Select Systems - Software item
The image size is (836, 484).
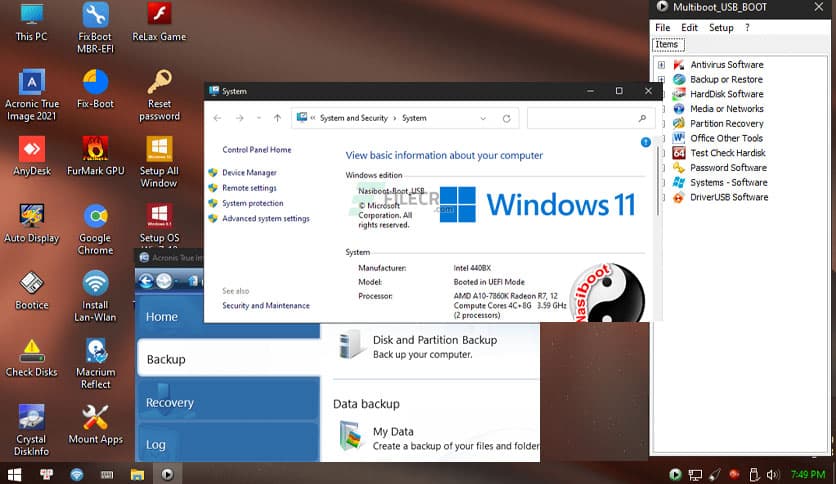pos(728,182)
